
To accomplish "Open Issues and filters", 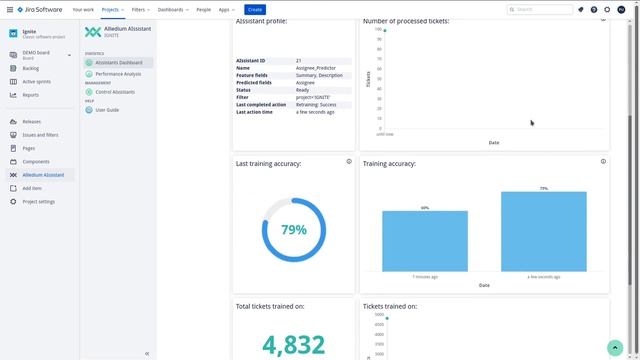I will coord(40,135).
